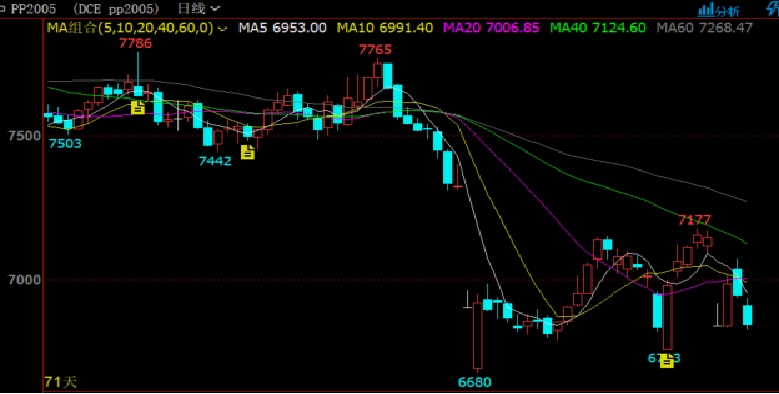Click the yellow note icon beside 7442 label
The height and width of the screenshot is (394, 779).
(247, 152)
